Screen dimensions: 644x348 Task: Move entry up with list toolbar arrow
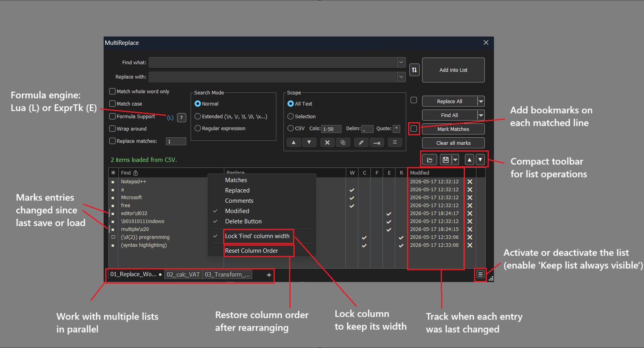[x=469, y=160]
